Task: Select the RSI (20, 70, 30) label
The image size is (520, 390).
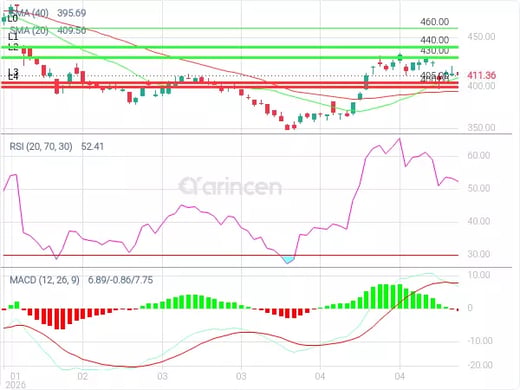Action: pyautogui.click(x=41, y=146)
